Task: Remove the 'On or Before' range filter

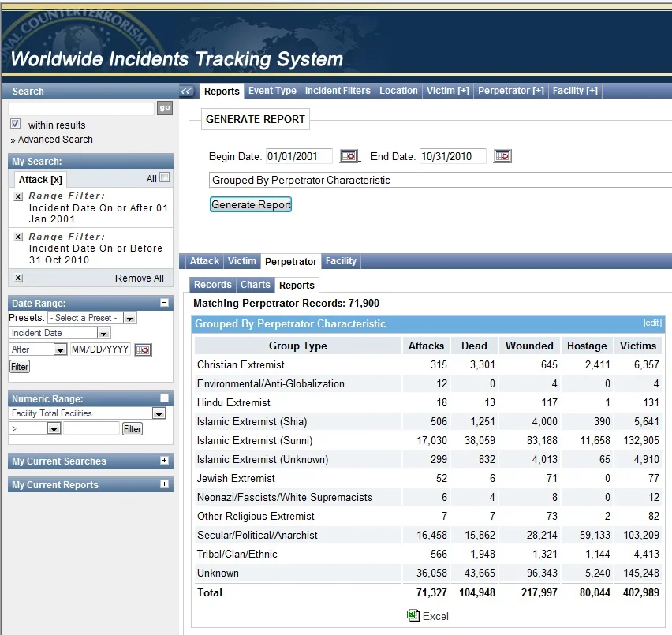Action: pyautogui.click(x=19, y=237)
